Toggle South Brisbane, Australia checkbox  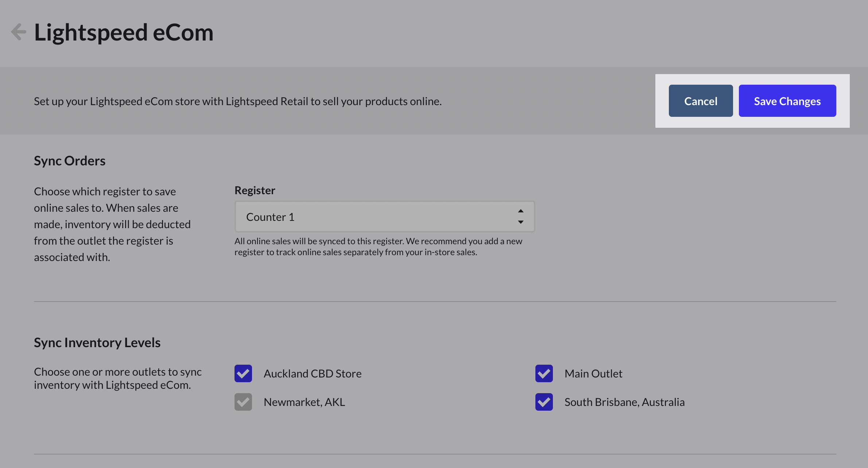click(544, 402)
